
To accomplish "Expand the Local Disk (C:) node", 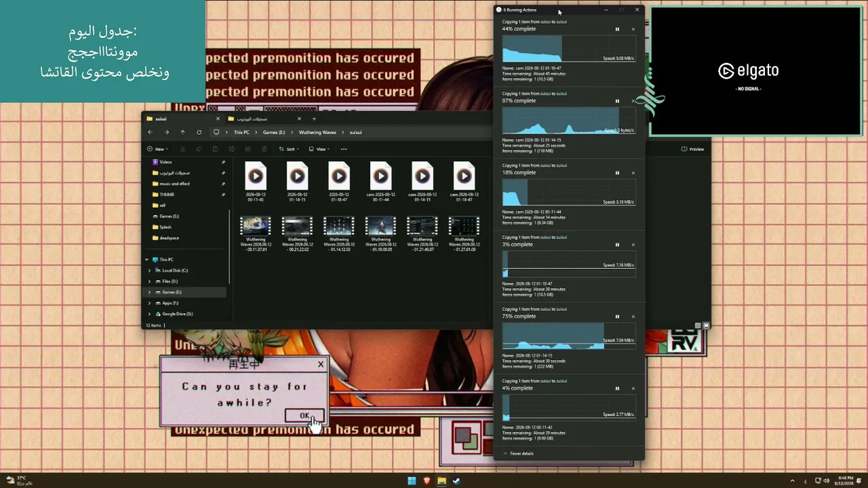I will pyautogui.click(x=150, y=270).
